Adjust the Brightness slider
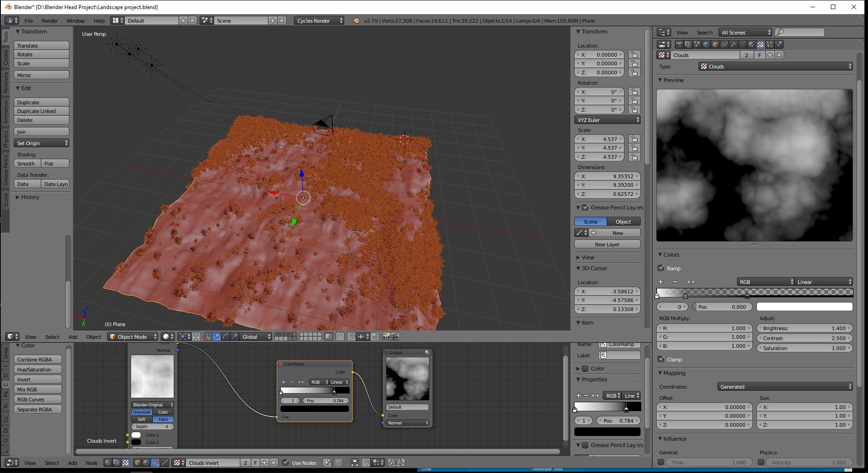The width and height of the screenshot is (868, 473). (805, 328)
